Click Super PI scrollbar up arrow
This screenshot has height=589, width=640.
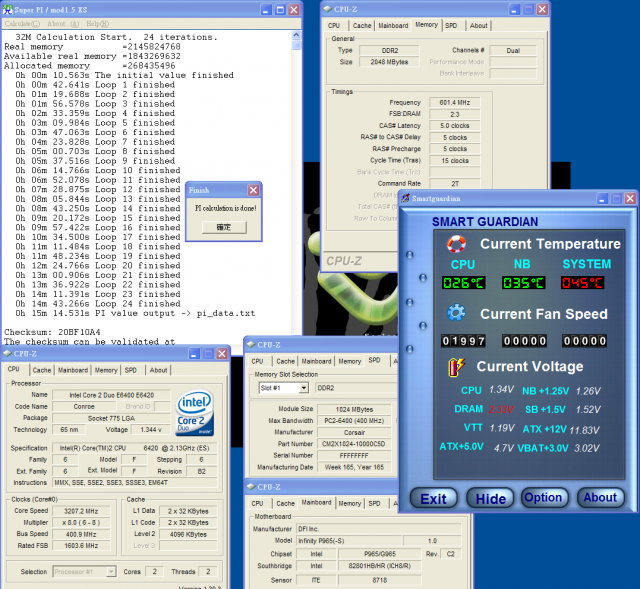tap(296, 36)
